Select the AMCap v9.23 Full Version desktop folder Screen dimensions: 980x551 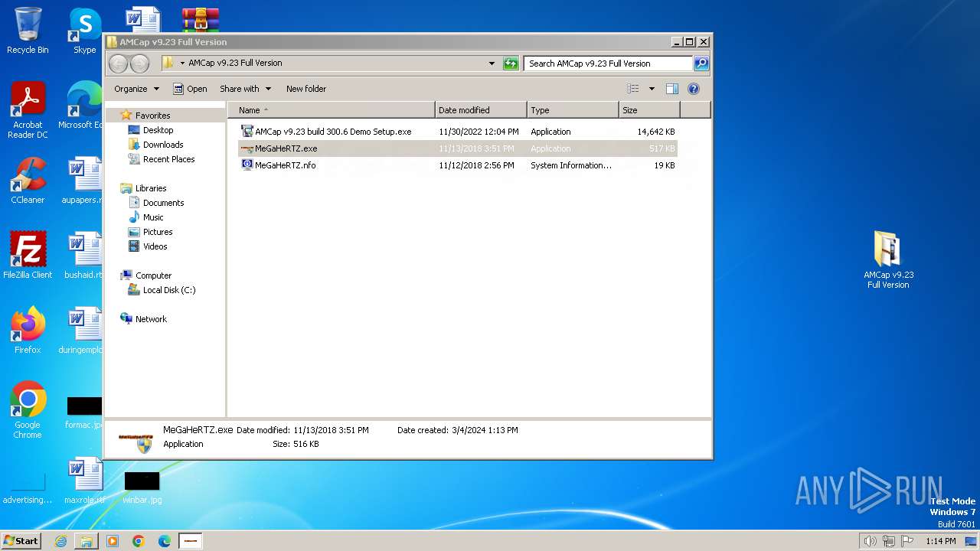(888, 260)
